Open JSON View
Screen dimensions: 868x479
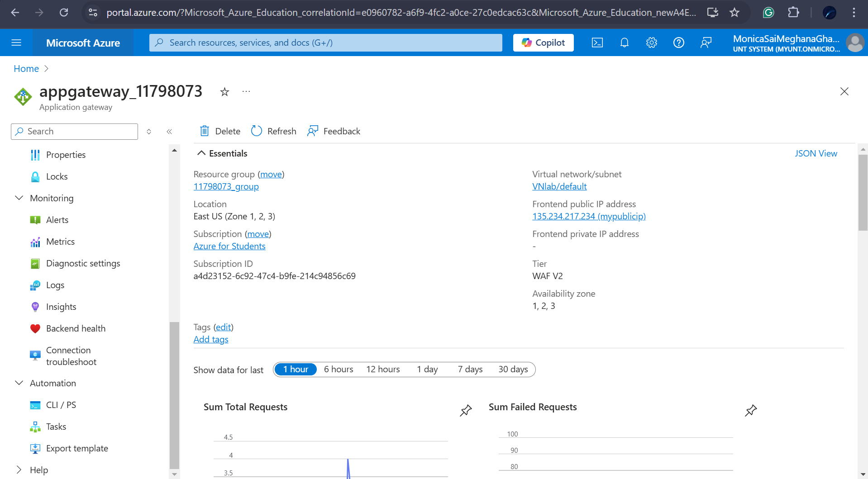pyautogui.click(x=816, y=153)
